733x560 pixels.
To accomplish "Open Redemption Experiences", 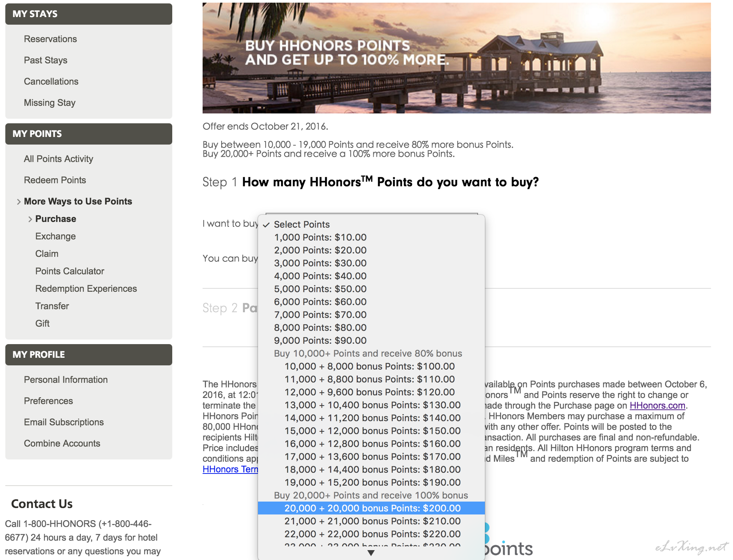I will (x=86, y=289).
